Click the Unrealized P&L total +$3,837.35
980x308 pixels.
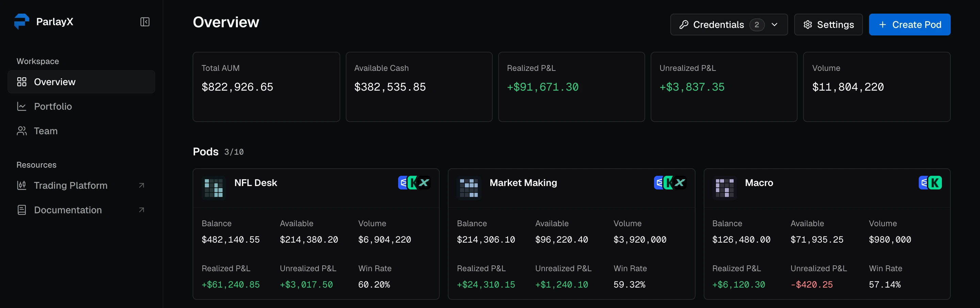[692, 87]
